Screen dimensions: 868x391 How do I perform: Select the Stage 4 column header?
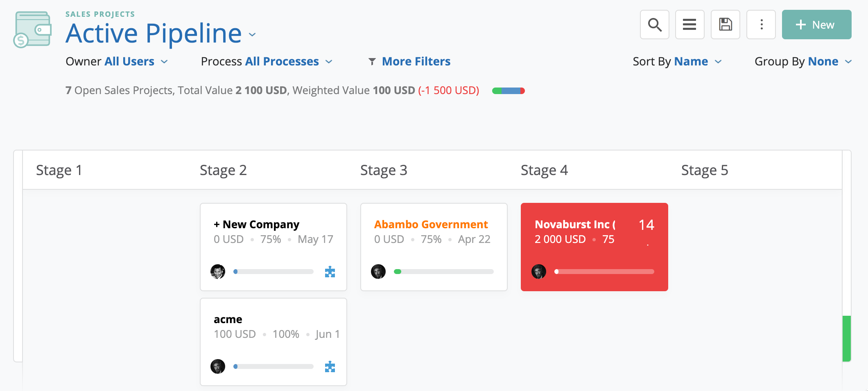[x=544, y=170]
